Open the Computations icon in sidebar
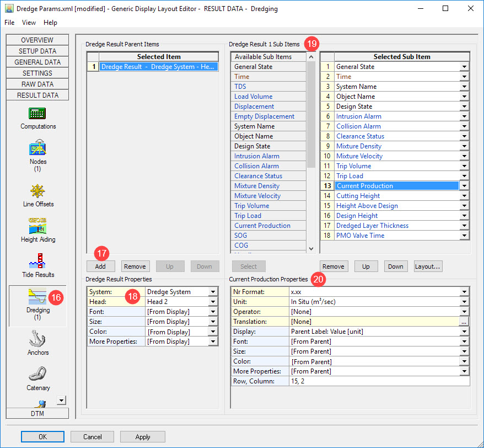Image resolution: width=484 pixels, height=448 pixels. pos(37,114)
